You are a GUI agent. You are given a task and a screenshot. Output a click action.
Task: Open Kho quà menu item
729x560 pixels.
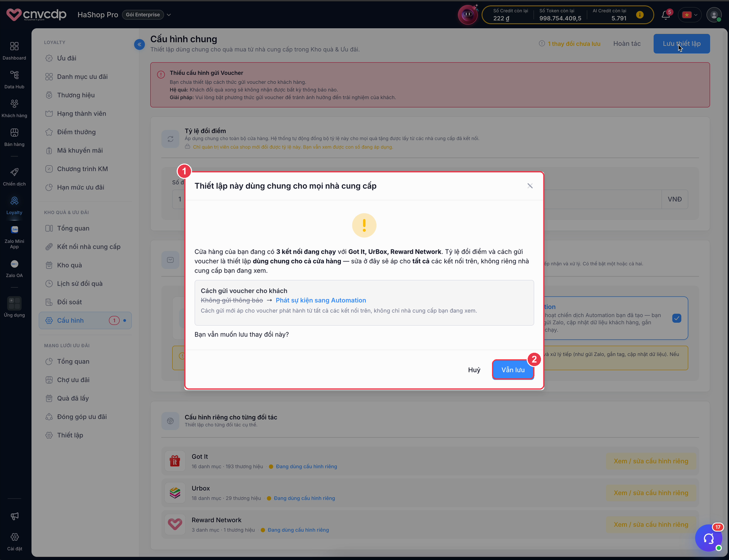click(85, 265)
